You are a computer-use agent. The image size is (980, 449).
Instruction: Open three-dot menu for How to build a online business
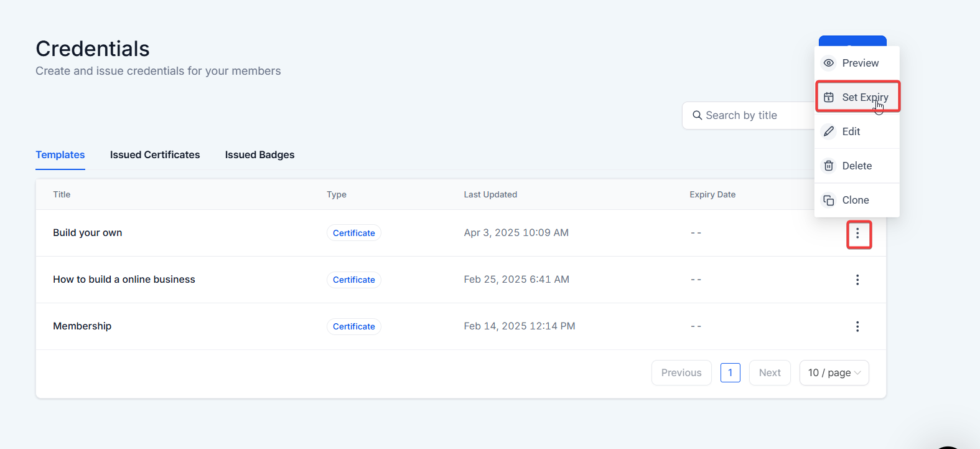coord(857,280)
